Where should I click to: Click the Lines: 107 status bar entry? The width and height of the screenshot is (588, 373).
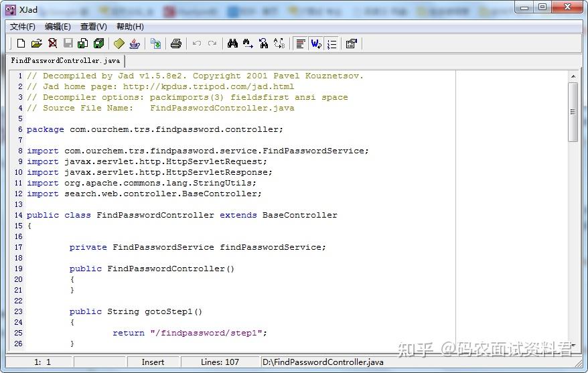click(x=220, y=362)
